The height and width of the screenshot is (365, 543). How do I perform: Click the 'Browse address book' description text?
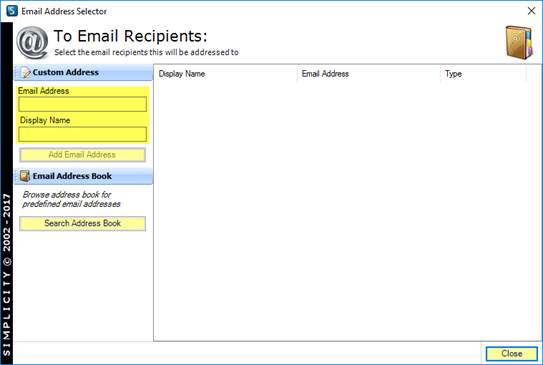click(71, 199)
